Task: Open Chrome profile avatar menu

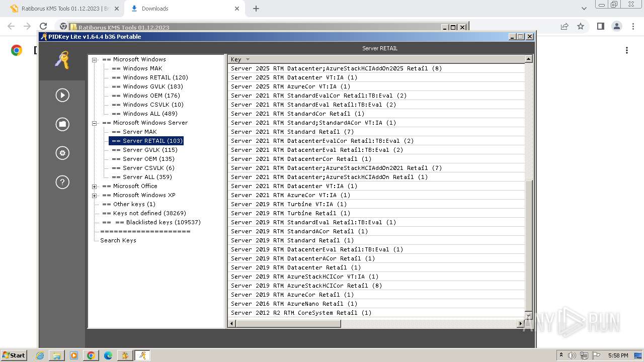Action: (x=616, y=26)
